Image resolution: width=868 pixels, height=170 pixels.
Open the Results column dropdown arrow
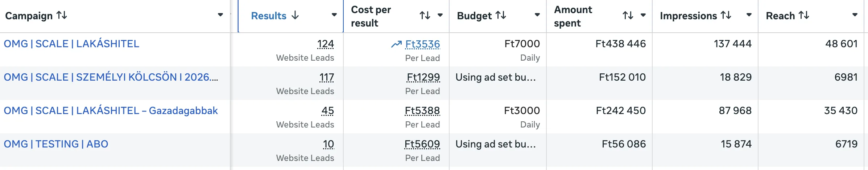334,15
